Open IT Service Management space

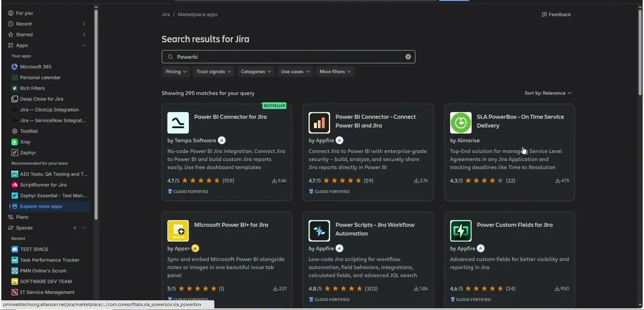tap(47, 292)
